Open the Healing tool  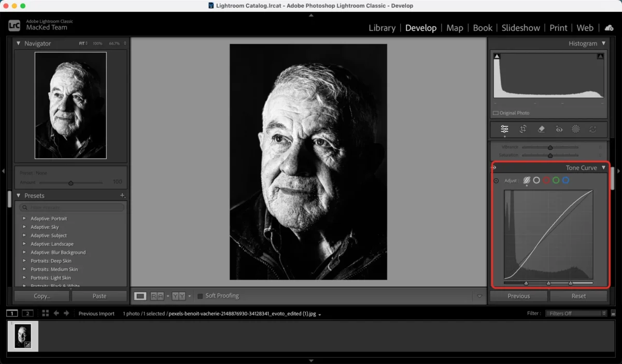pos(541,129)
